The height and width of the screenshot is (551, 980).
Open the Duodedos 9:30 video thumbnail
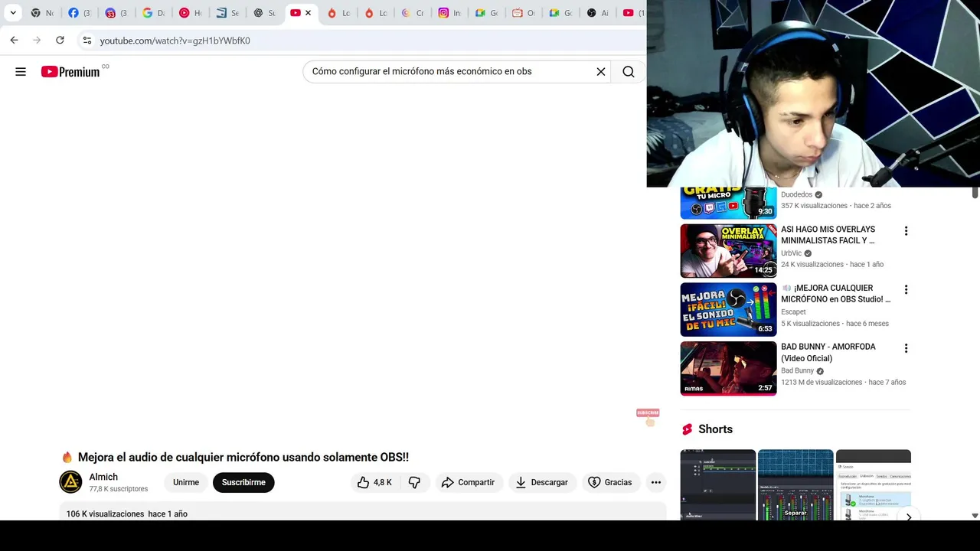pyautogui.click(x=728, y=203)
